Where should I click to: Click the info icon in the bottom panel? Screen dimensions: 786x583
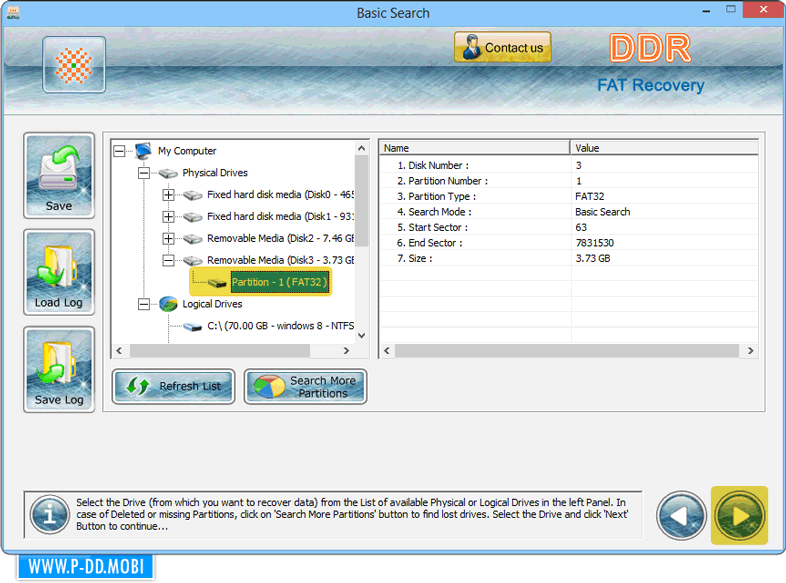coord(49,515)
